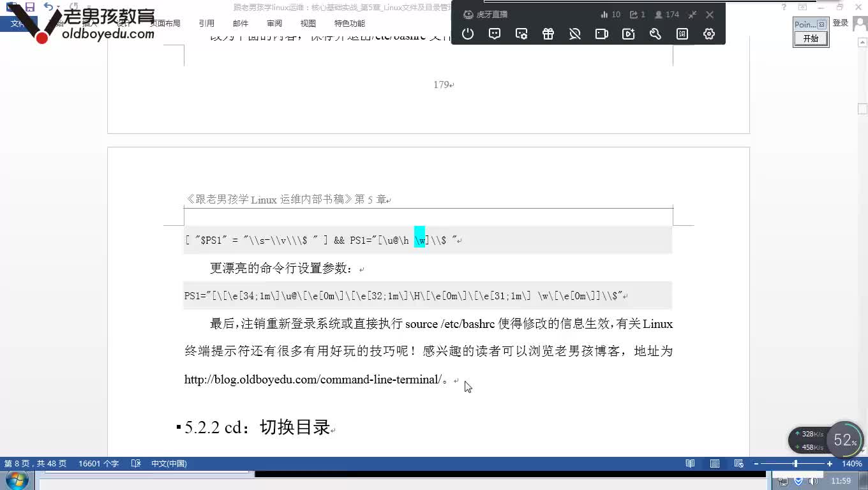The height and width of the screenshot is (490, 868).
Task: Click the zoom in plus button
Action: click(830, 464)
